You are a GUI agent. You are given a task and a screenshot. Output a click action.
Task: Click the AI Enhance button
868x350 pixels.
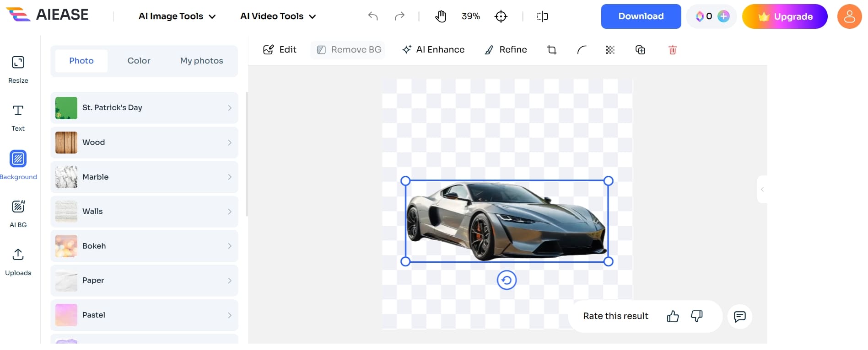click(x=433, y=50)
